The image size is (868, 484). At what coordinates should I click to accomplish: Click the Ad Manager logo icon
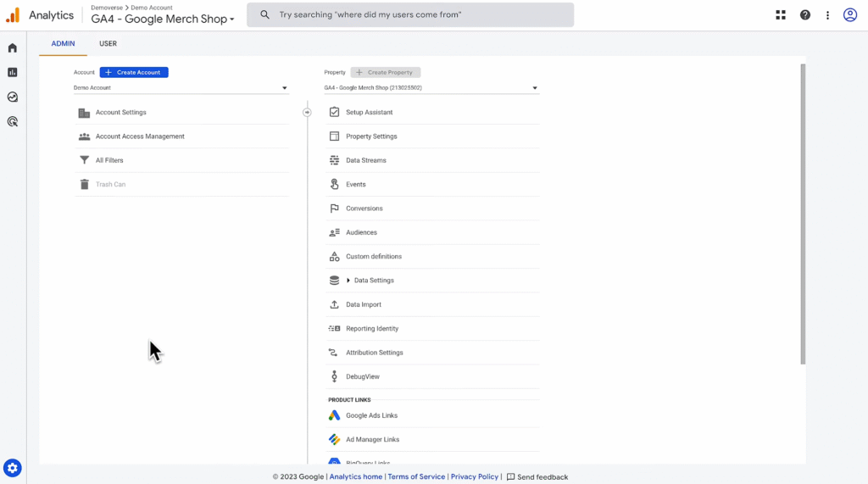tap(334, 439)
